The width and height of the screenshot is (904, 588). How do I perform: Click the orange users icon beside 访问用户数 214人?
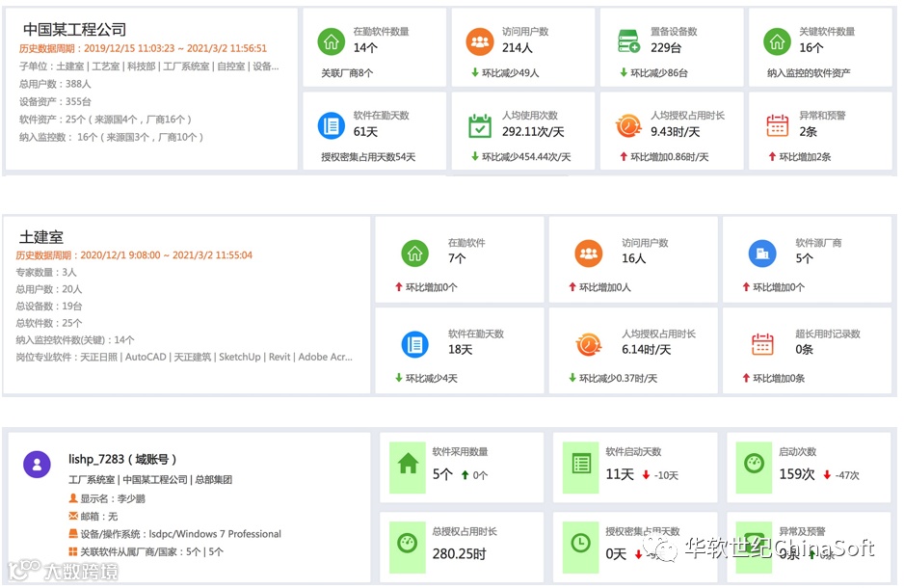[479, 41]
